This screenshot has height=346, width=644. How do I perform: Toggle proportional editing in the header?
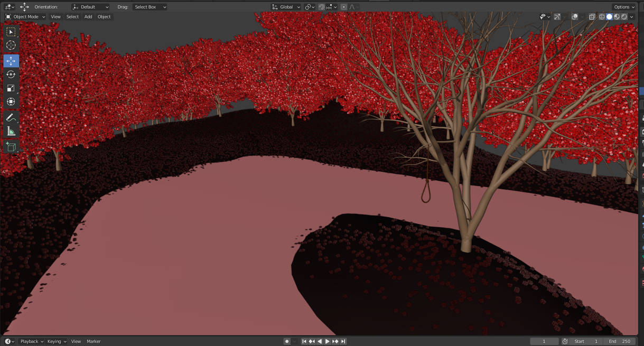[343, 7]
